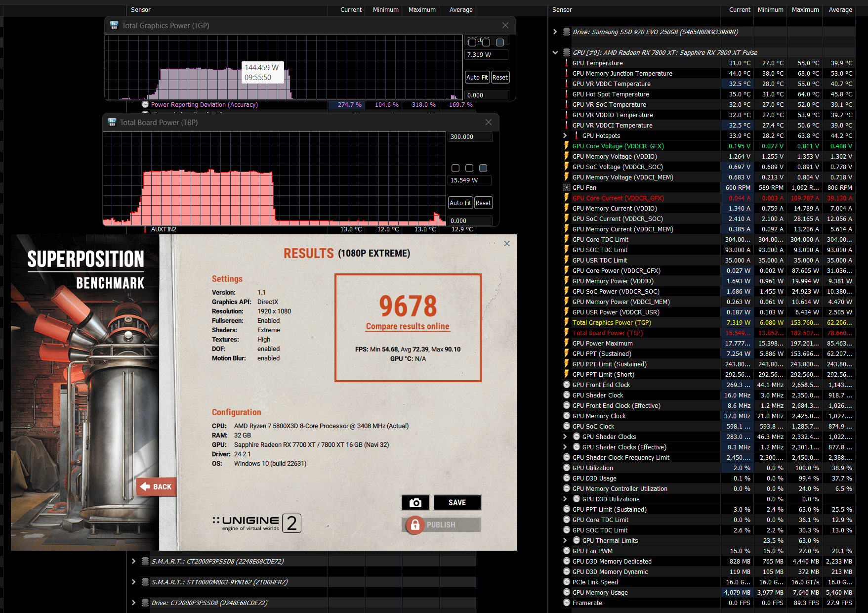Click circle icon beside GPU Fan PWM
This screenshot has width=868, height=613.
[x=567, y=551]
